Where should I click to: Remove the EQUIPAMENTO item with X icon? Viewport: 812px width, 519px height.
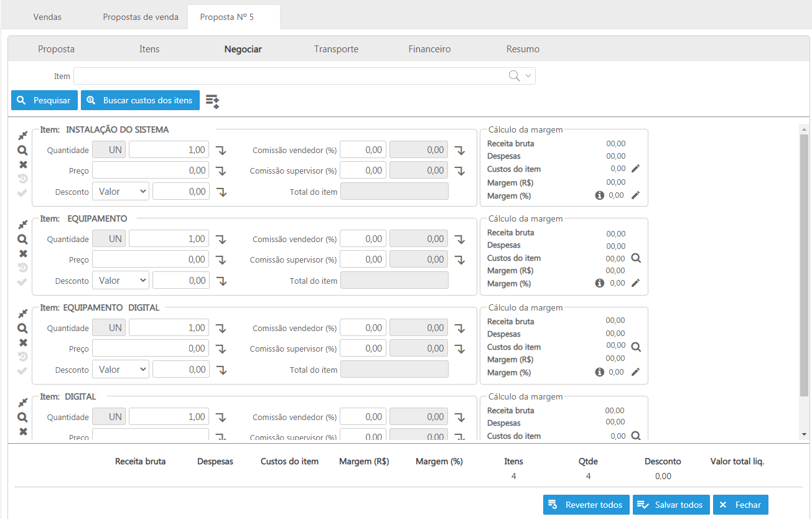point(23,254)
